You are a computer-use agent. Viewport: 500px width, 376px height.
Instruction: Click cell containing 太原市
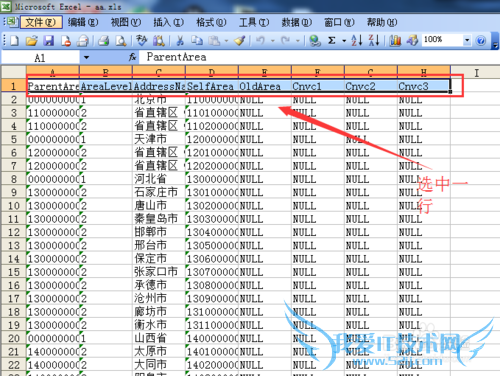click(x=159, y=351)
